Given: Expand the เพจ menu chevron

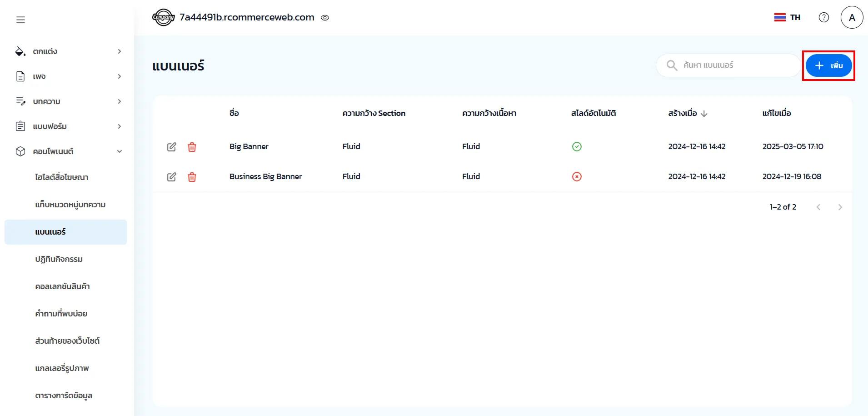Looking at the screenshot, I should pyautogui.click(x=120, y=76).
